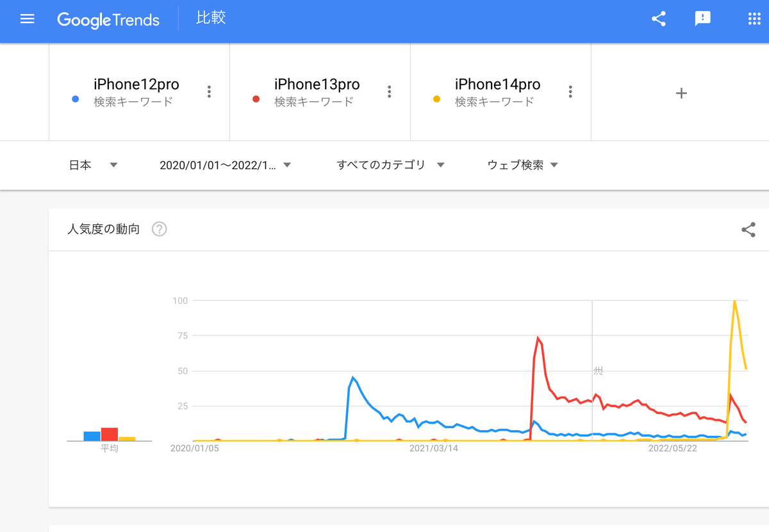769x532 pixels.
Task: Click the share icon in header
Action: pyautogui.click(x=659, y=19)
